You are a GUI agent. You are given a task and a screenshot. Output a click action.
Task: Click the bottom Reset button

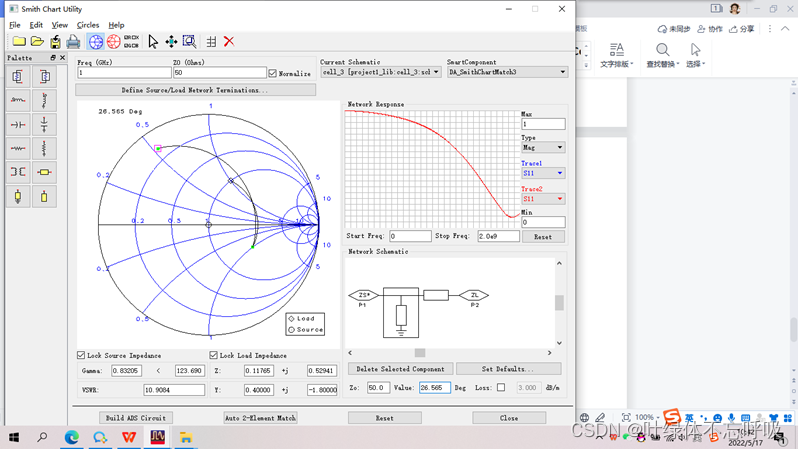385,418
